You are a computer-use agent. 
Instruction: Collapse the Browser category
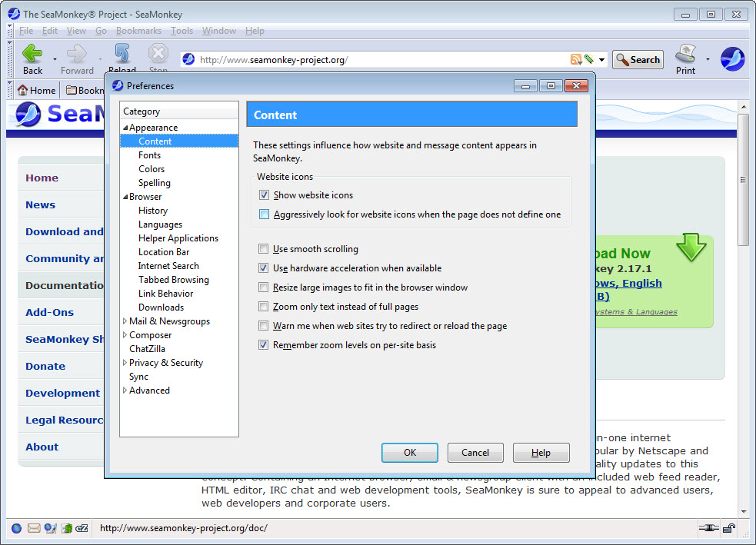[x=125, y=197]
